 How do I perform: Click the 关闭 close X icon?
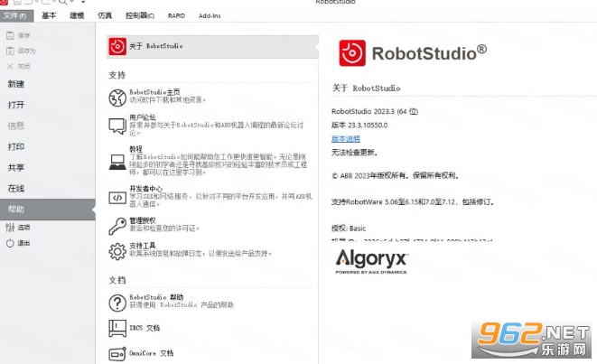coord(10,66)
